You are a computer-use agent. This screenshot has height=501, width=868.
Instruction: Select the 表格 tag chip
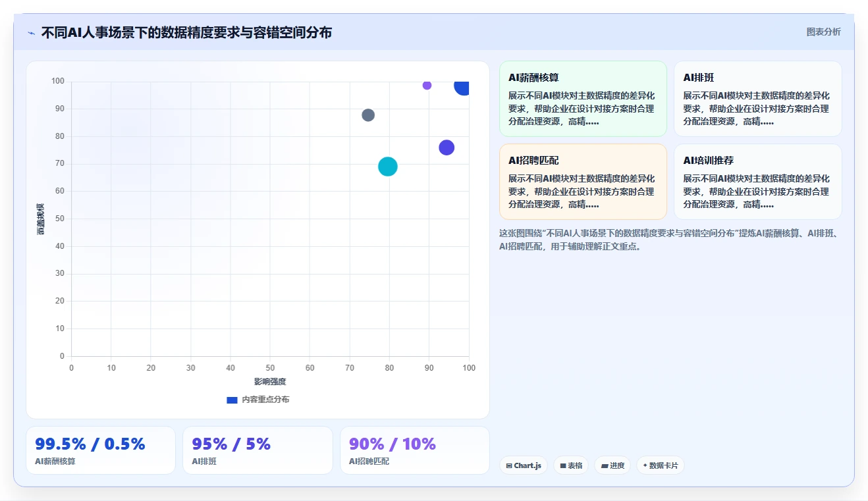tap(571, 465)
